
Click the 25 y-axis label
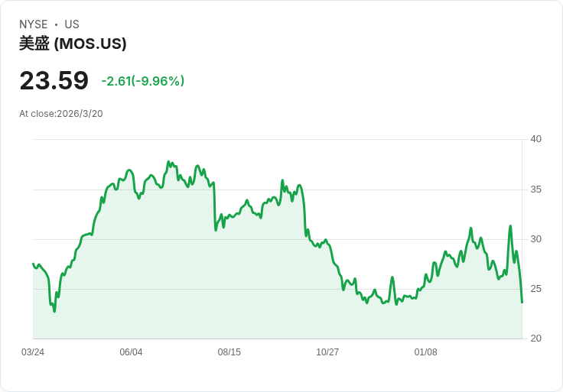(536, 289)
